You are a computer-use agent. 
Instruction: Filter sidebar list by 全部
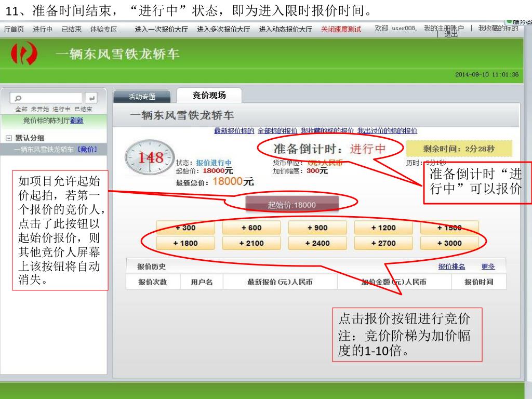click(21, 109)
